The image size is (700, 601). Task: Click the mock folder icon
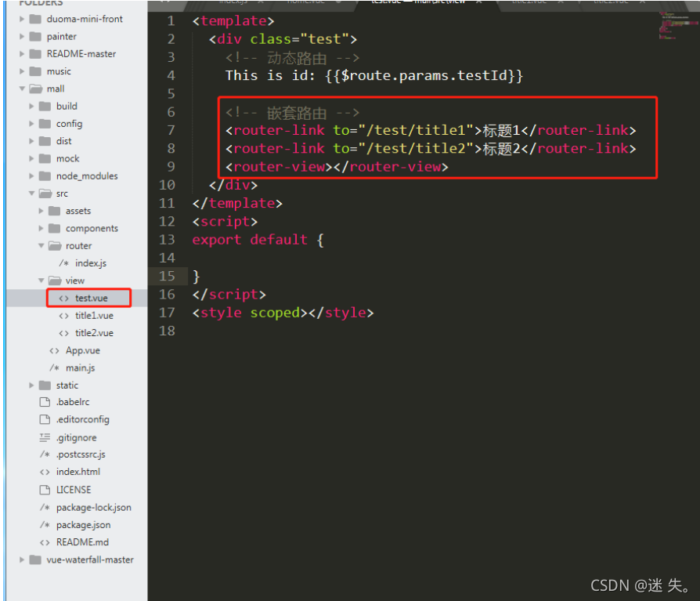pos(45,158)
